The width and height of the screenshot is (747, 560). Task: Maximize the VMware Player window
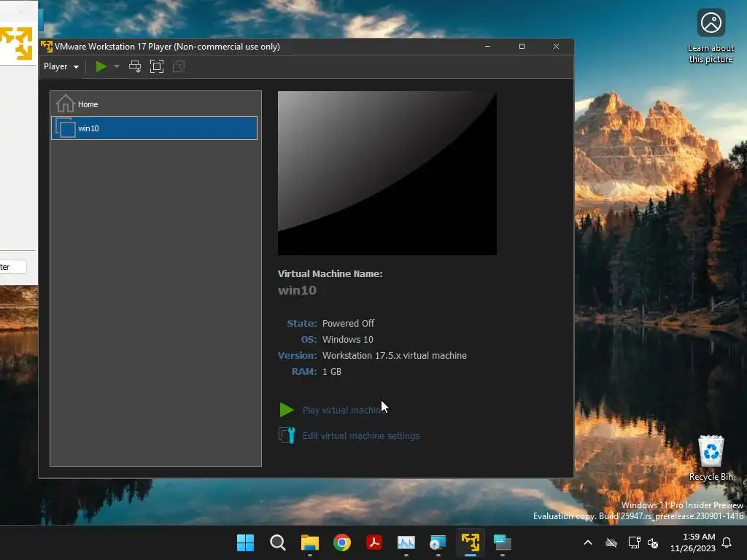click(x=522, y=46)
